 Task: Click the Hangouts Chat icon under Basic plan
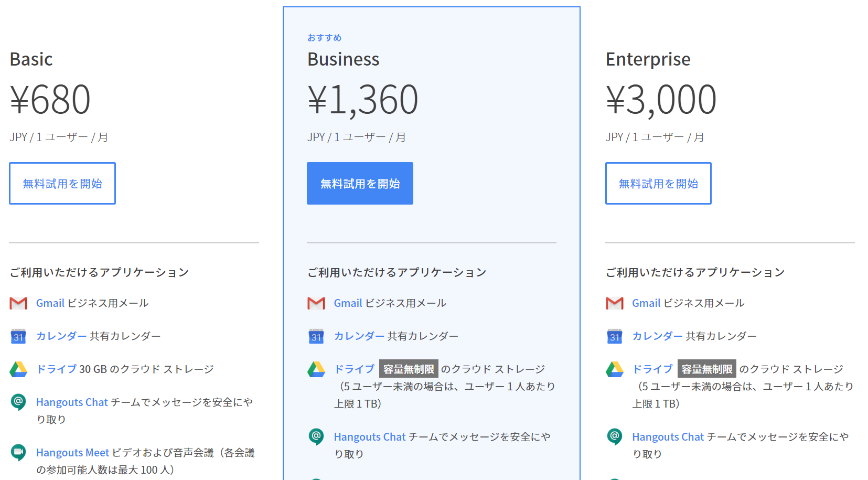tap(18, 402)
